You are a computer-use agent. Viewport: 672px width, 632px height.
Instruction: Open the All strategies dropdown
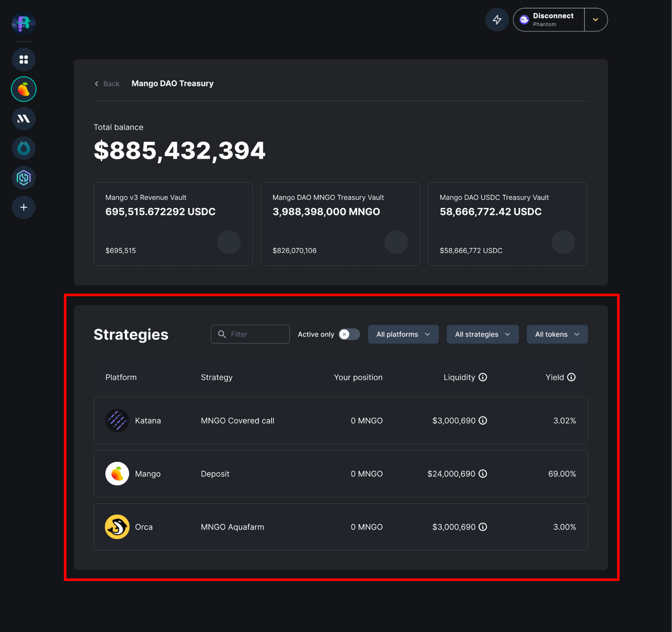482,334
